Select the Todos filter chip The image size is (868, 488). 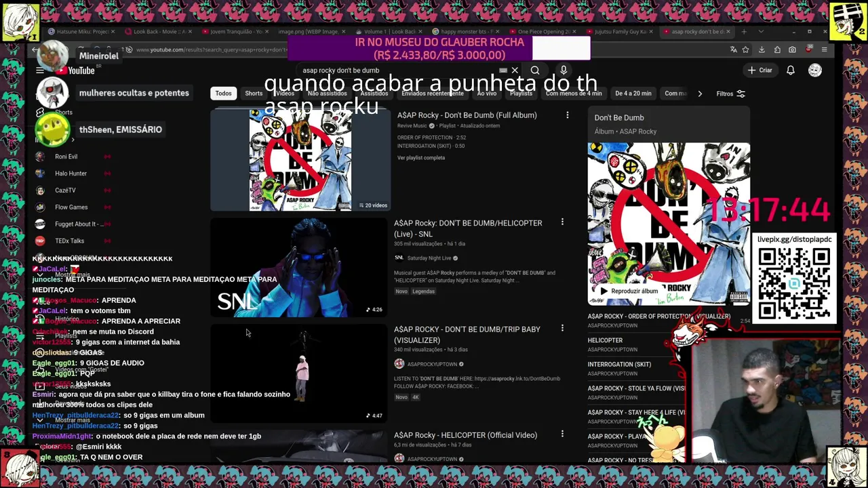tap(223, 94)
